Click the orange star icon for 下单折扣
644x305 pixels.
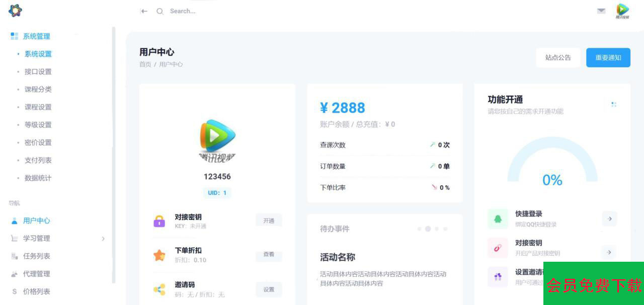click(x=159, y=255)
